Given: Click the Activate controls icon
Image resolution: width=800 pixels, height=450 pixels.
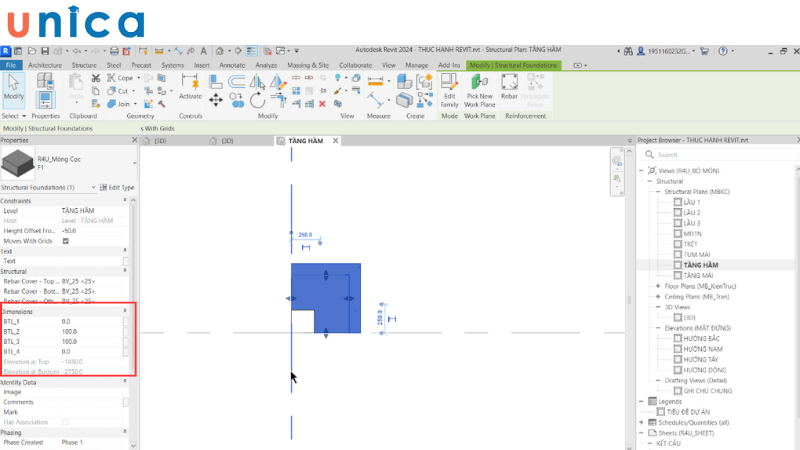Looking at the screenshot, I should point(190,88).
